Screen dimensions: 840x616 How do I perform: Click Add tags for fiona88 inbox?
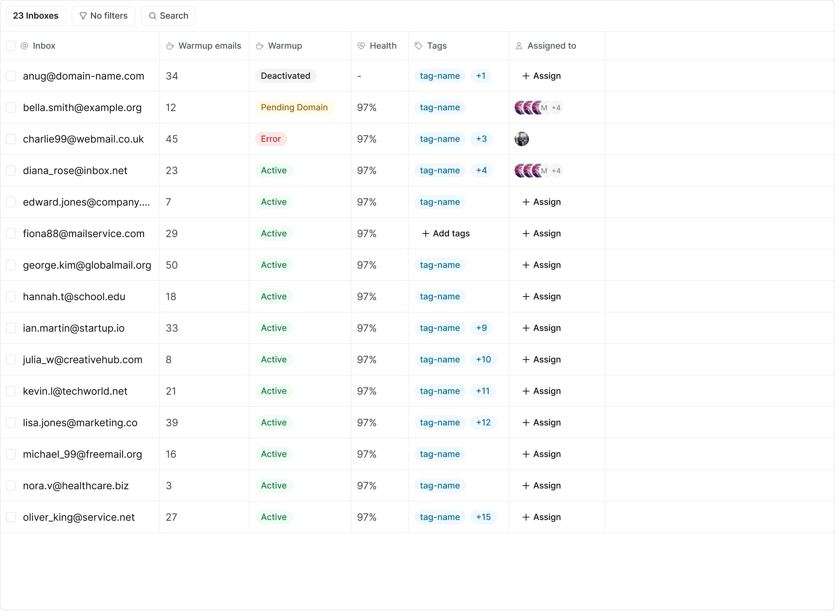[x=446, y=234]
